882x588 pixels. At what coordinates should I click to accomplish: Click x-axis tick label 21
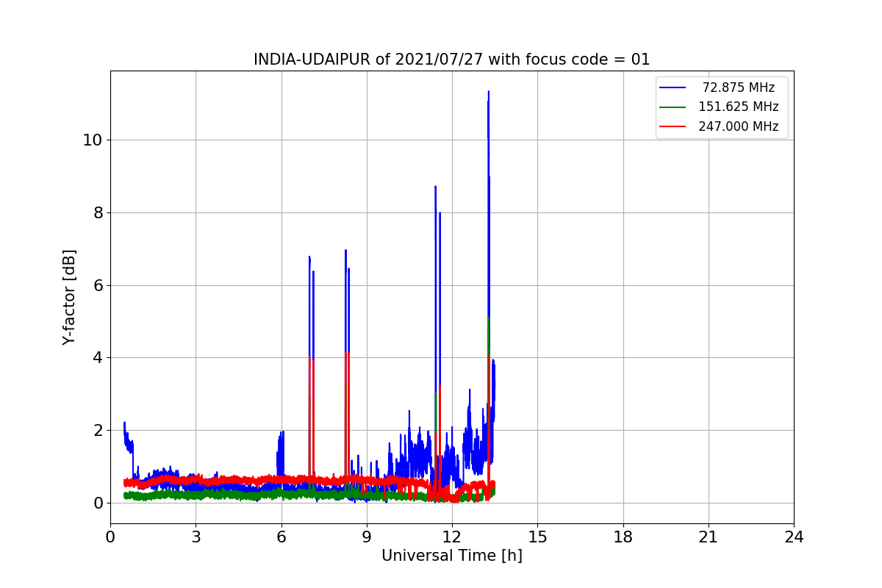point(708,537)
